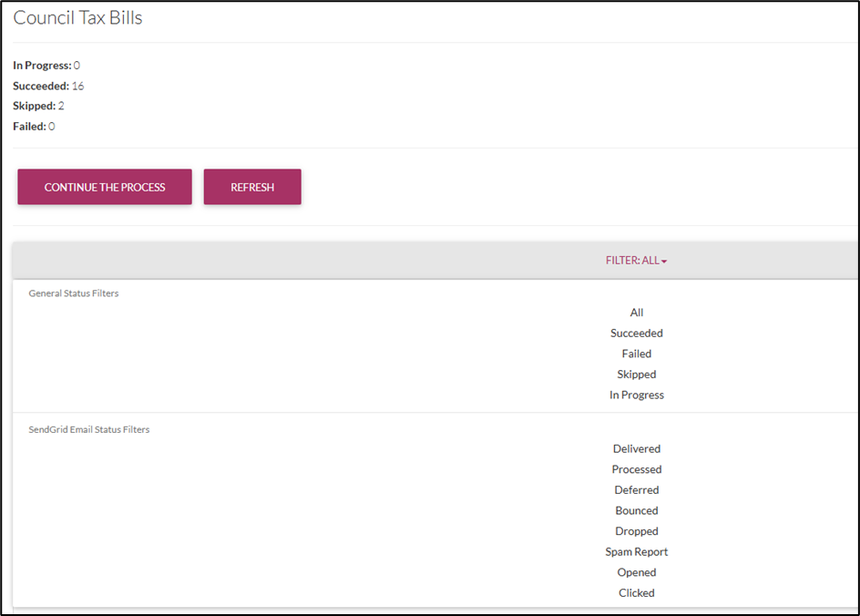
Task: Choose the Deferred email filter
Action: pos(636,490)
